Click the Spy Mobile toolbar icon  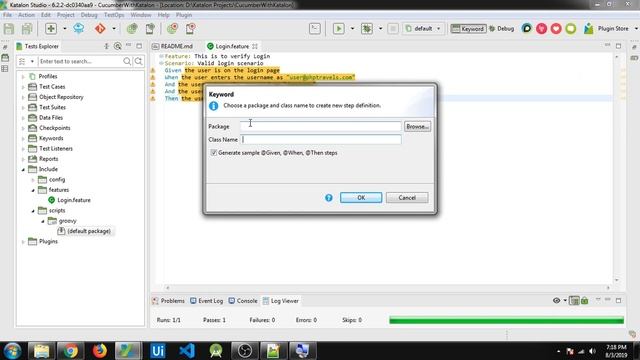150,29
